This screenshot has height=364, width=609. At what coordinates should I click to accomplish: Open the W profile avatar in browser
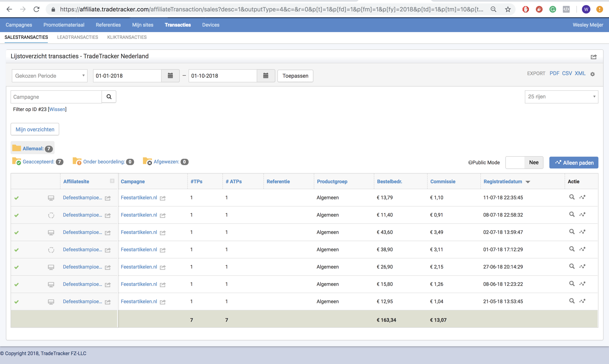586,9
